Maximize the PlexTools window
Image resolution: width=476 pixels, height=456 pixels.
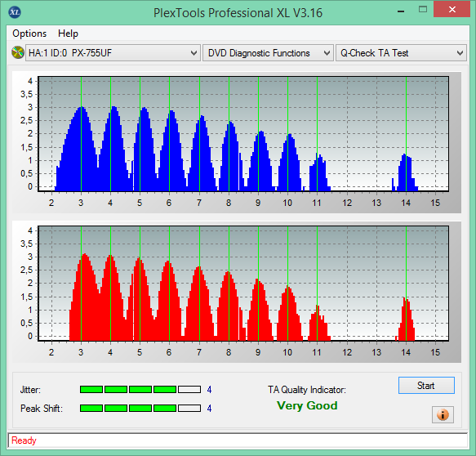(x=423, y=10)
